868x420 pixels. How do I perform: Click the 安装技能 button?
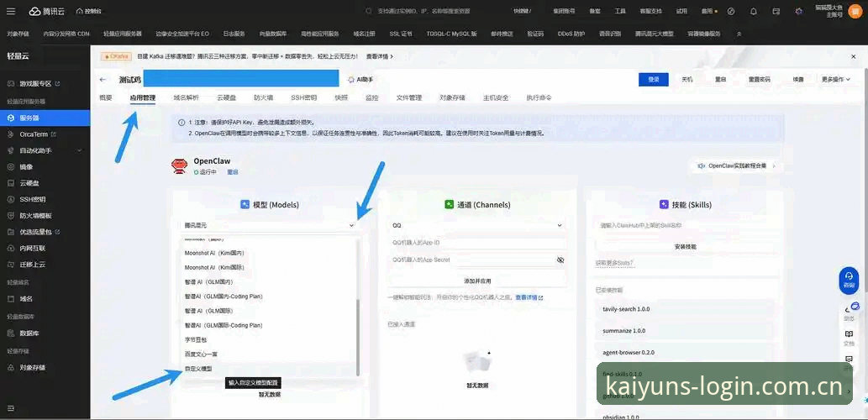[685, 246]
